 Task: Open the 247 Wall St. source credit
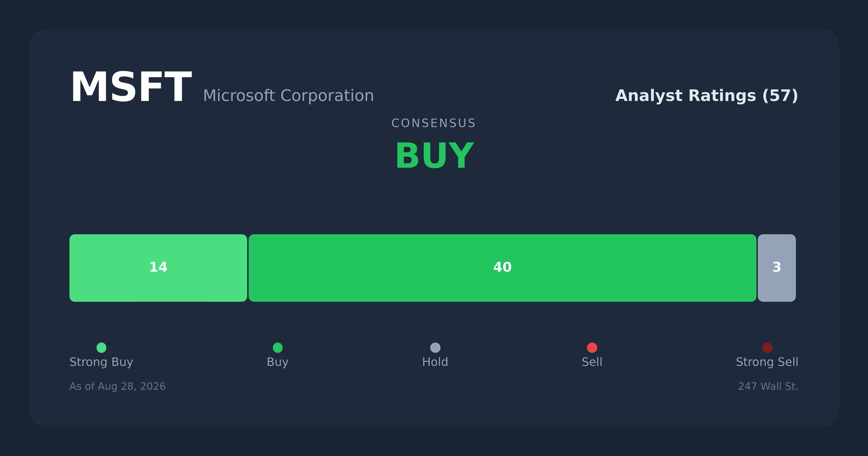pyautogui.click(x=768, y=387)
